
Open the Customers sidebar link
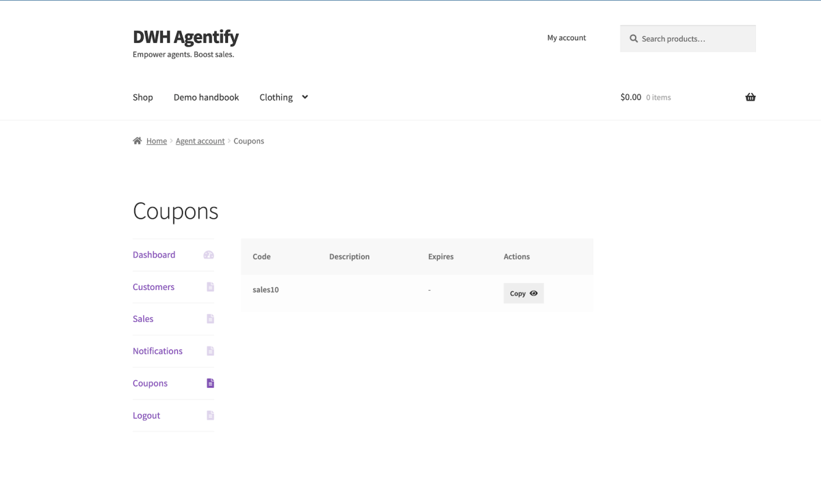tap(153, 287)
